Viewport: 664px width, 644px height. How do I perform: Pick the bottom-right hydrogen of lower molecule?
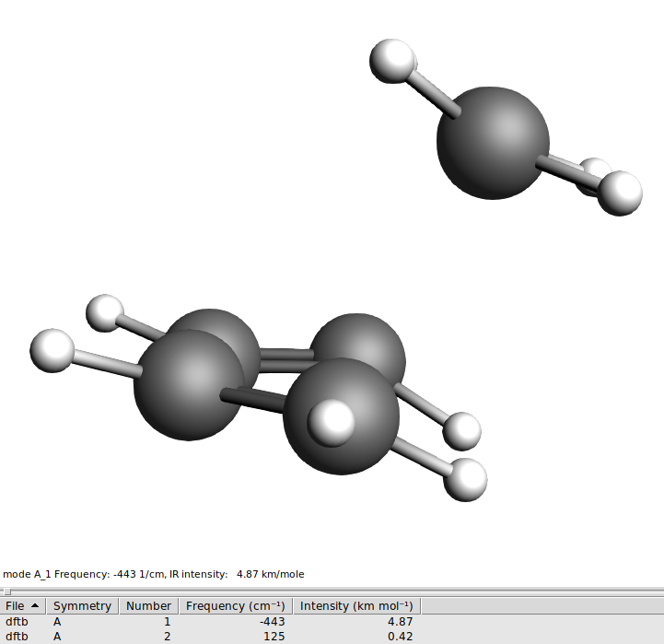(x=466, y=479)
